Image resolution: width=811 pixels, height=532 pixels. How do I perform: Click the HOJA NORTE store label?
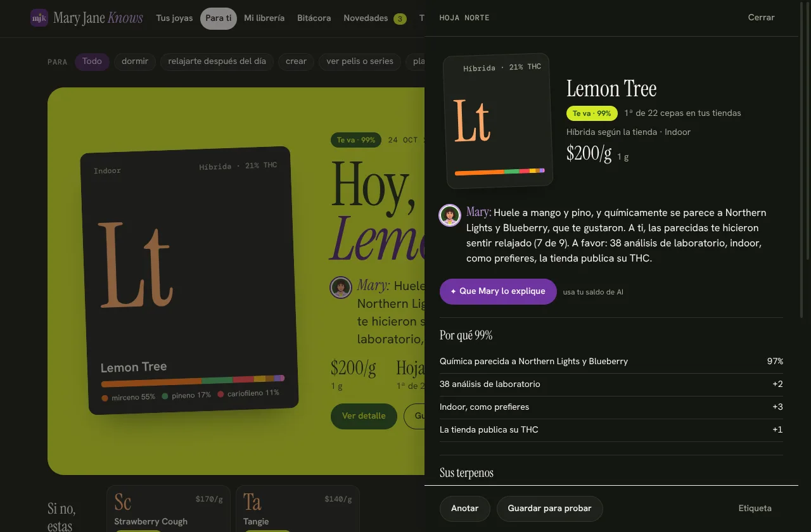[x=464, y=18]
